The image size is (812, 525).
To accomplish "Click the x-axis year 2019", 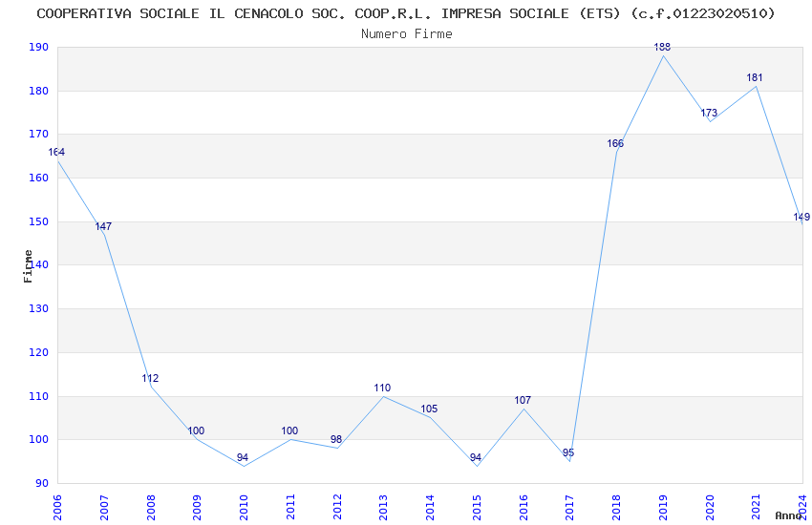I will click(663, 508).
